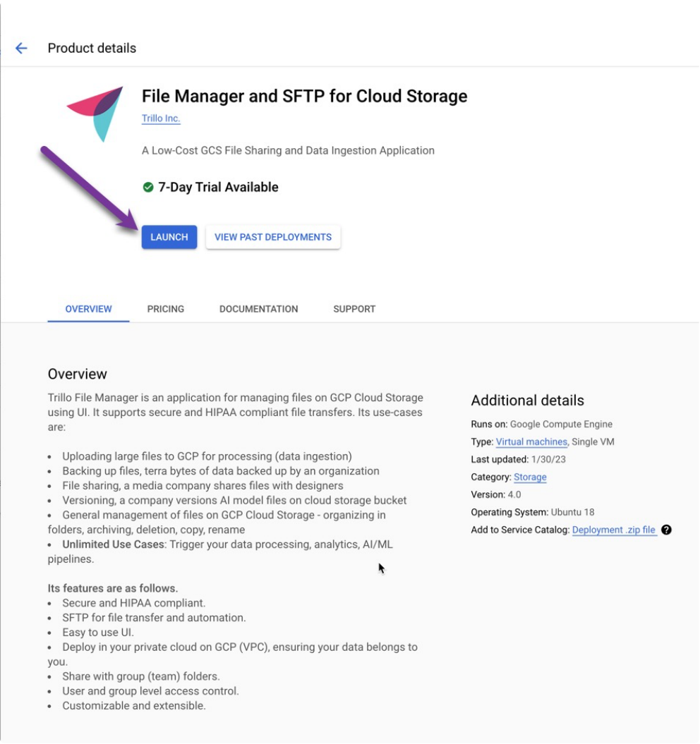Click 'Its features are as follows' text
The height and width of the screenshot is (744, 700).
click(x=113, y=588)
